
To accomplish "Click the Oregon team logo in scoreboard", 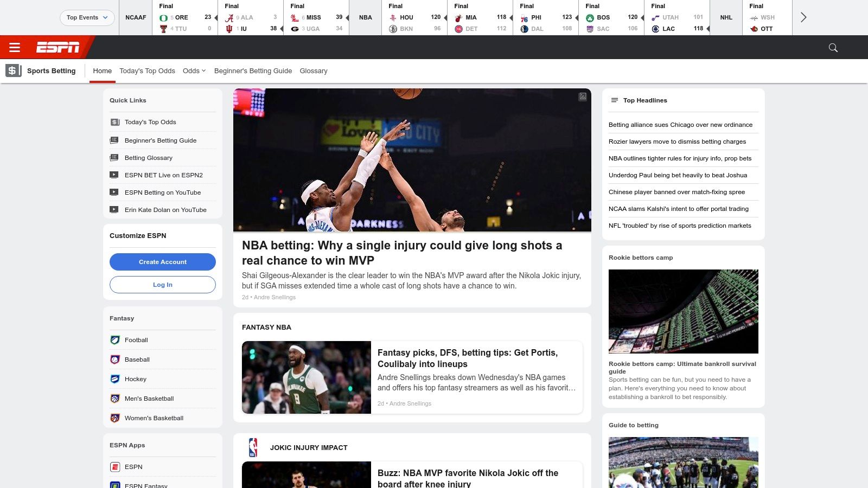I will (x=163, y=18).
